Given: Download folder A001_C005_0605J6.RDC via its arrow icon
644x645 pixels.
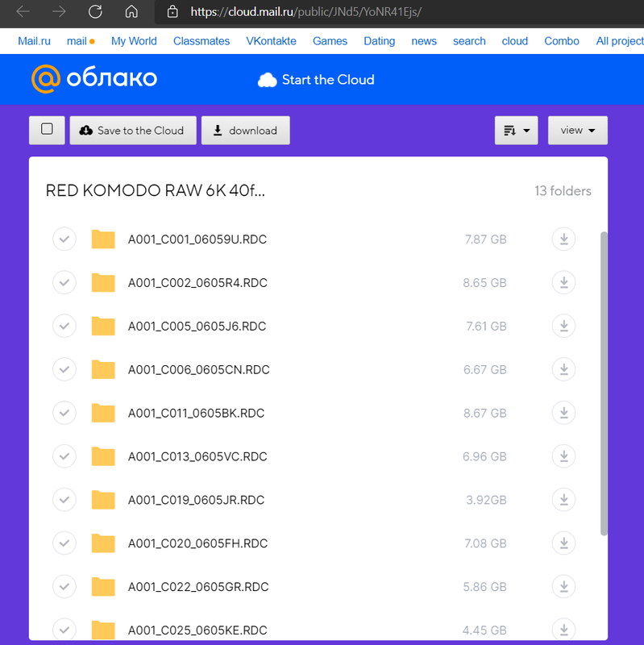Looking at the screenshot, I should point(563,326).
